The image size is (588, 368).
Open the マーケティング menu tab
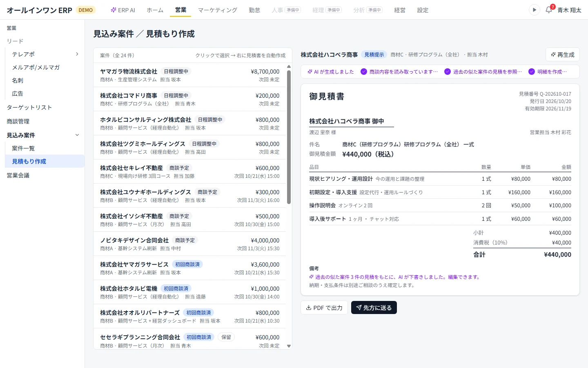point(218,10)
